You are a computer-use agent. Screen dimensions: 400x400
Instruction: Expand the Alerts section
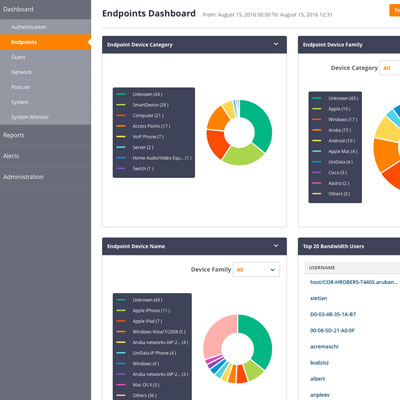click(11, 156)
